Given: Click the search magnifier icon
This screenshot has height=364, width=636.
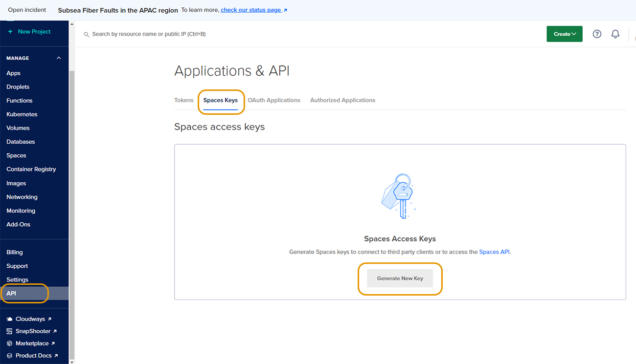Looking at the screenshot, I should click(x=87, y=35).
